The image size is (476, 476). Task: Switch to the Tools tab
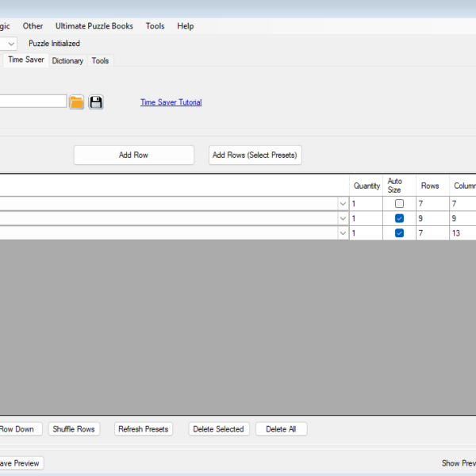tap(100, 60)
